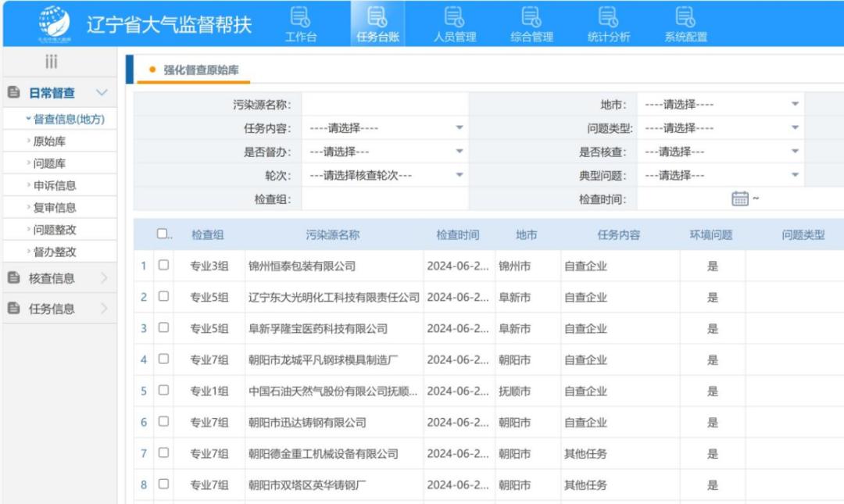Tick the checkbox for 锦州恒泰包装有限公司 row

point(164,266)
